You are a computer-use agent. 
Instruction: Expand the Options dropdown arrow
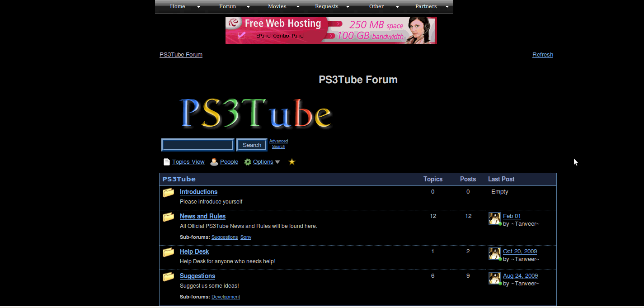[277, 162]
